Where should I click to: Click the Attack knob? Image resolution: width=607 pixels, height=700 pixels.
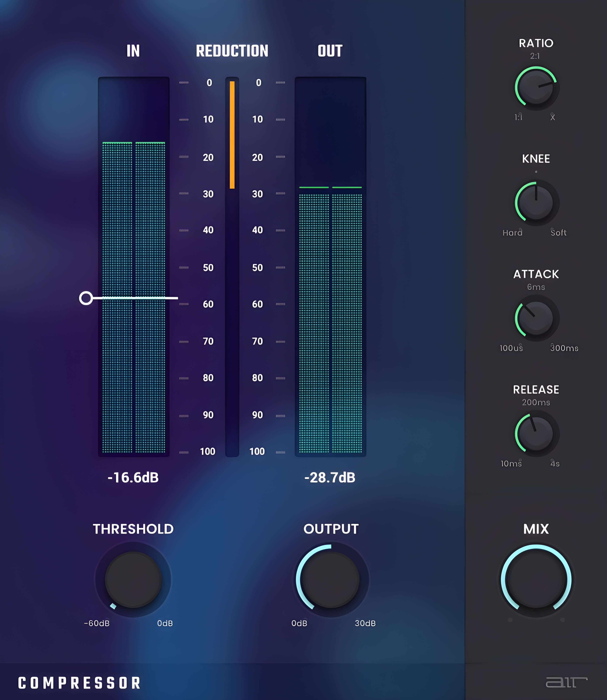pos(536,318)
